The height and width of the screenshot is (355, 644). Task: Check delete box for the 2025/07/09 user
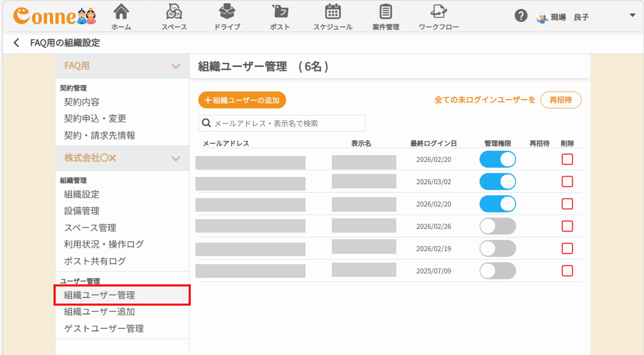567,271
